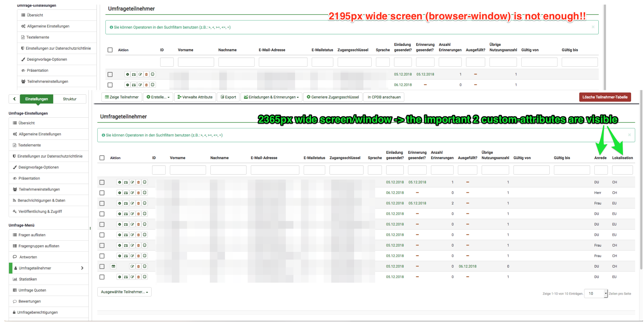
Task: Click envelope icon in lower row with 1 reminder
Action: tap(126, 182)
